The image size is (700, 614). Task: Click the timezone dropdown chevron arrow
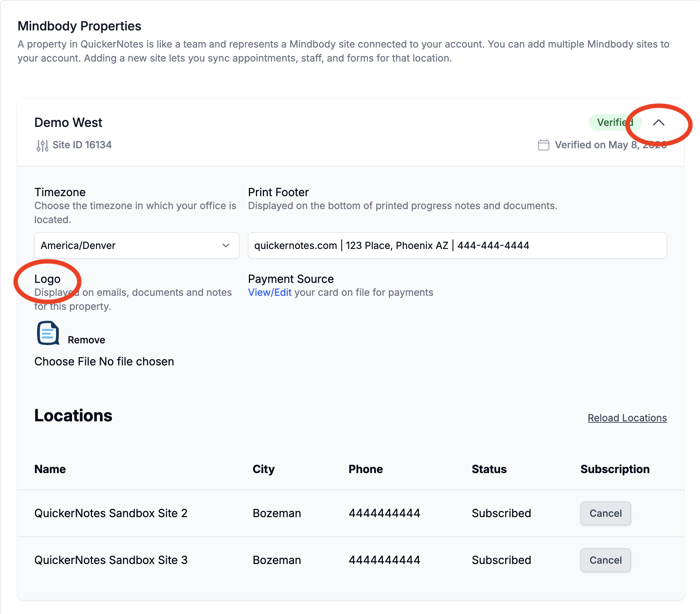226,245
